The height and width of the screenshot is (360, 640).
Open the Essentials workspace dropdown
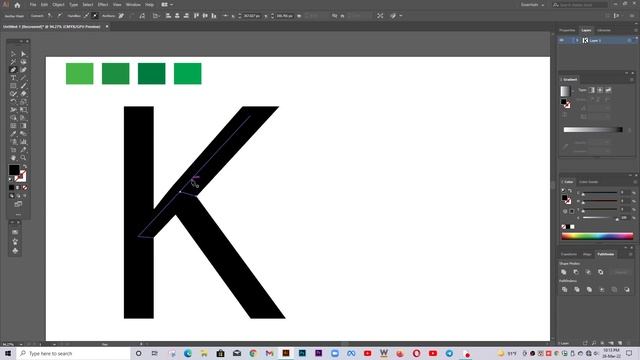[x=533, y=5]
